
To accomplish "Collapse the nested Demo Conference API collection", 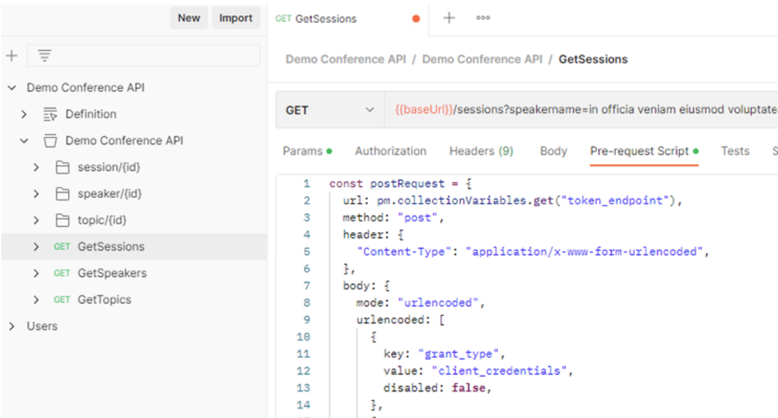I will (24, 141).
